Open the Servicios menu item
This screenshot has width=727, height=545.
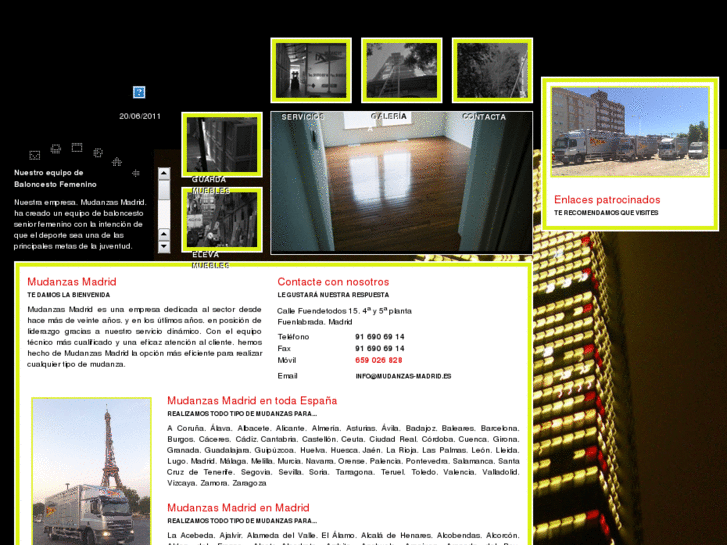coord(303,117)
